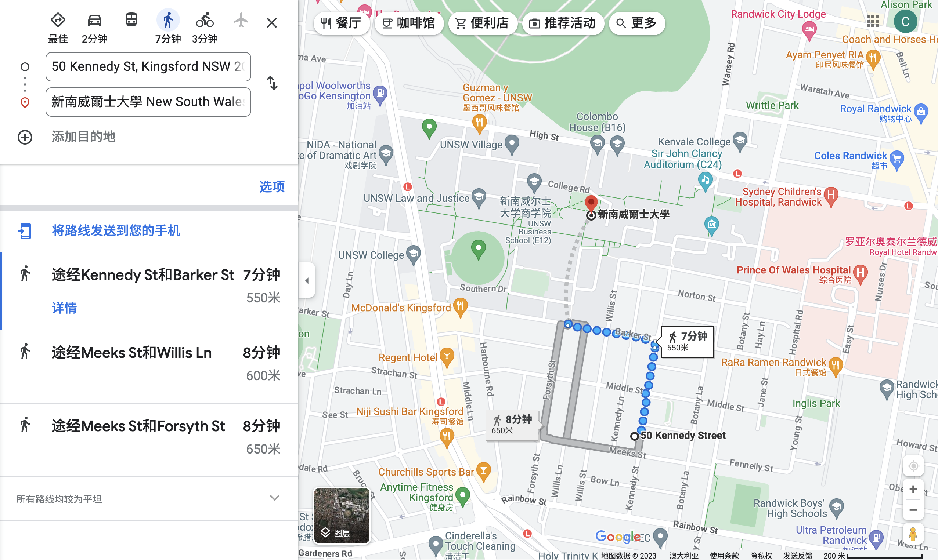Zoom in on the map
The width and height of the screenshot is (938, 560).
(913, 490)
